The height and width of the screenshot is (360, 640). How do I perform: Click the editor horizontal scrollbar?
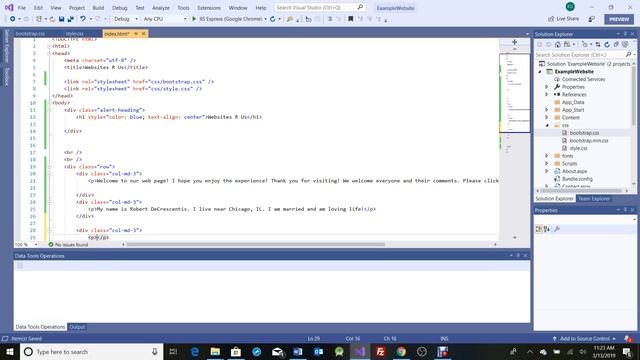click(x=256, y=244)
